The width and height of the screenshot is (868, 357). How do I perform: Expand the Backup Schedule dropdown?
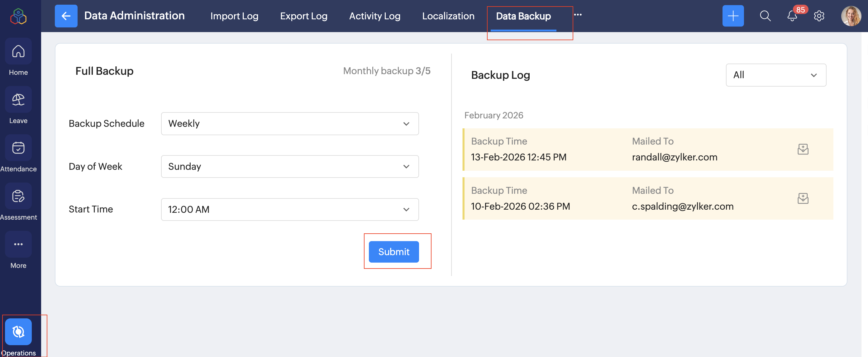[x=290, y=124]
